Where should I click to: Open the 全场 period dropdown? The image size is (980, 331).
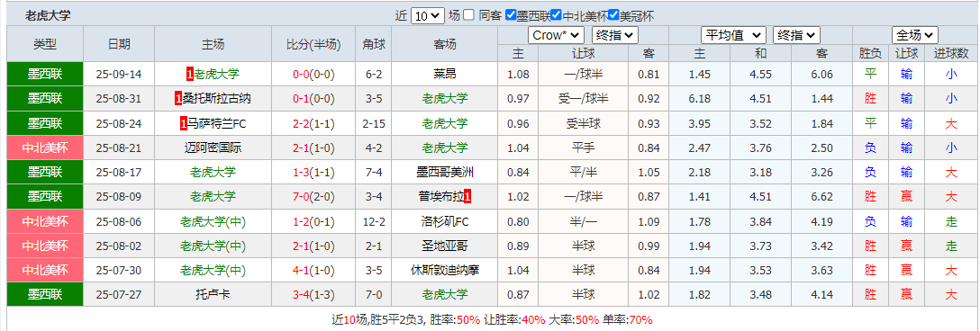[915, 36]
